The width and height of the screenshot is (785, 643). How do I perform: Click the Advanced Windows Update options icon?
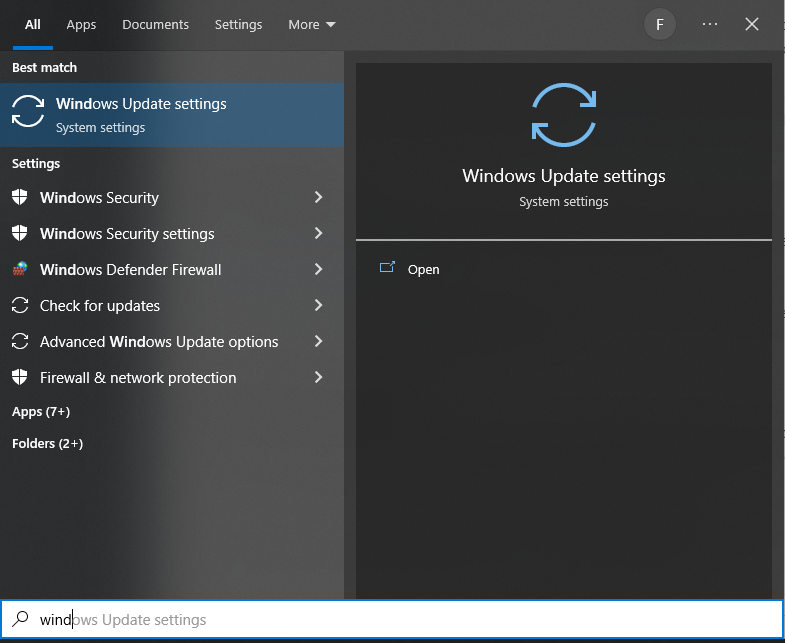point(20,342)
